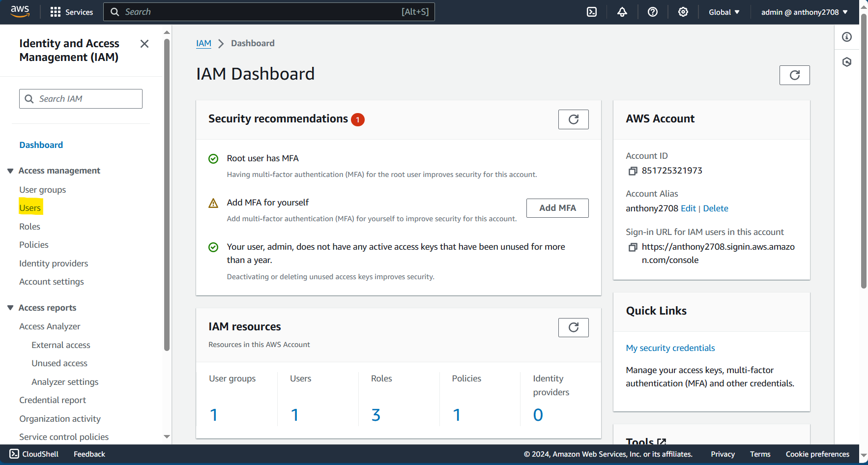
Task: Click the sidebar scroll-up arrow
Action: point(167,32)
